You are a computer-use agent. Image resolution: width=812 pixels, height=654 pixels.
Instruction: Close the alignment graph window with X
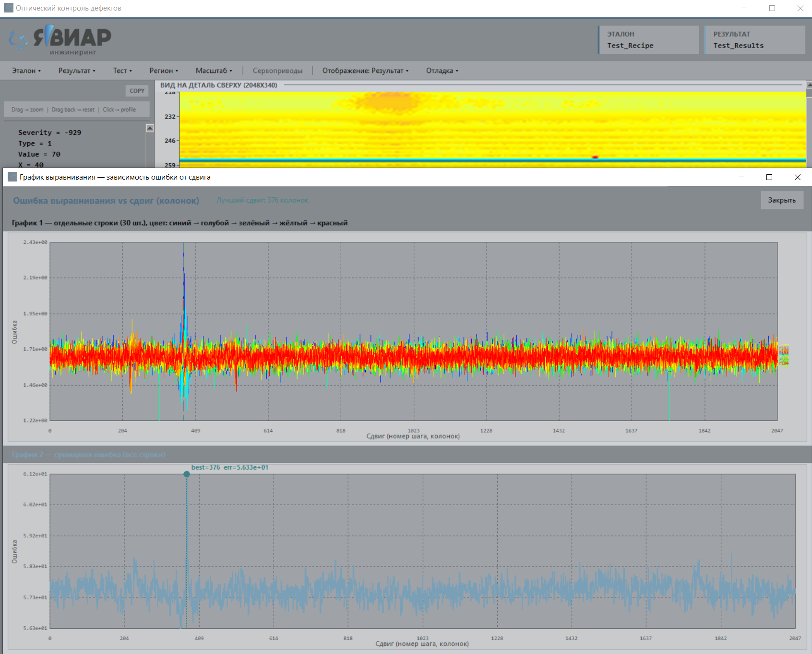point(798,177)
